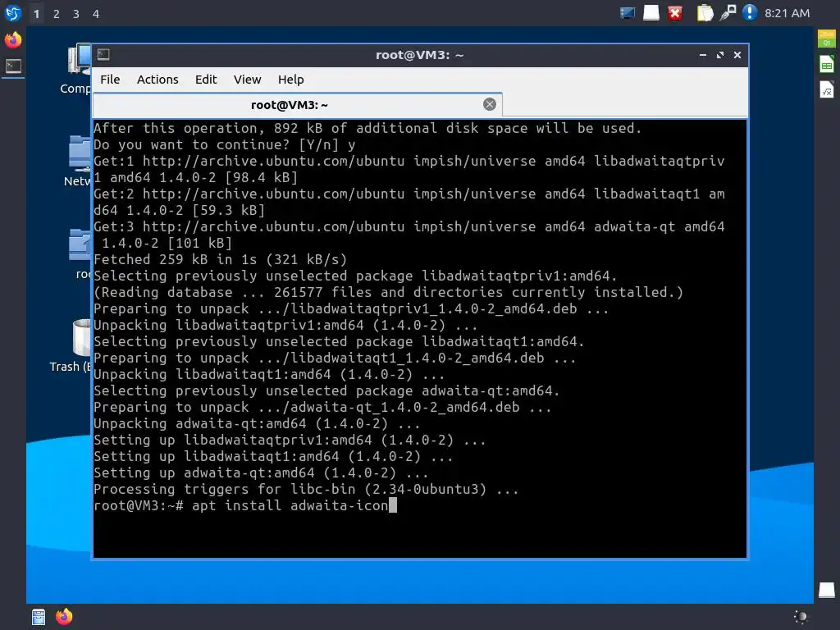Image resolution: width=840 pixels, height=630 pixels.
Task: Launch Firefox from the bottom panel
Action: [x=64, y=617]
